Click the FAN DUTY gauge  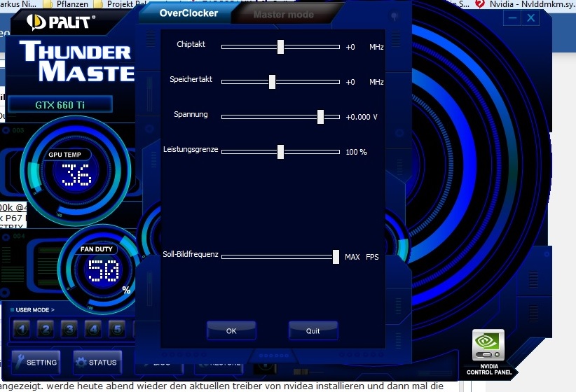[x=100, y=269]
